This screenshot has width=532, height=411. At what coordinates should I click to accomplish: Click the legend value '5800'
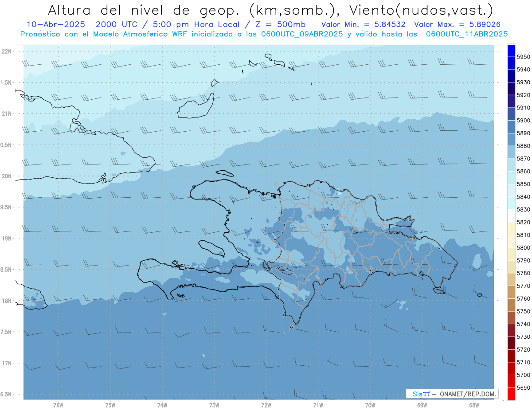(x=524, y=247)
